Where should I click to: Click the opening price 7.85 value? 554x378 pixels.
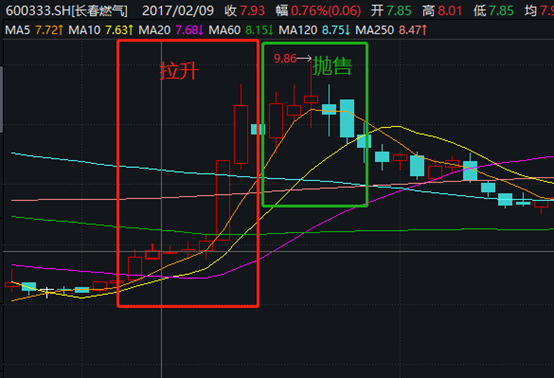click(399, 11)
